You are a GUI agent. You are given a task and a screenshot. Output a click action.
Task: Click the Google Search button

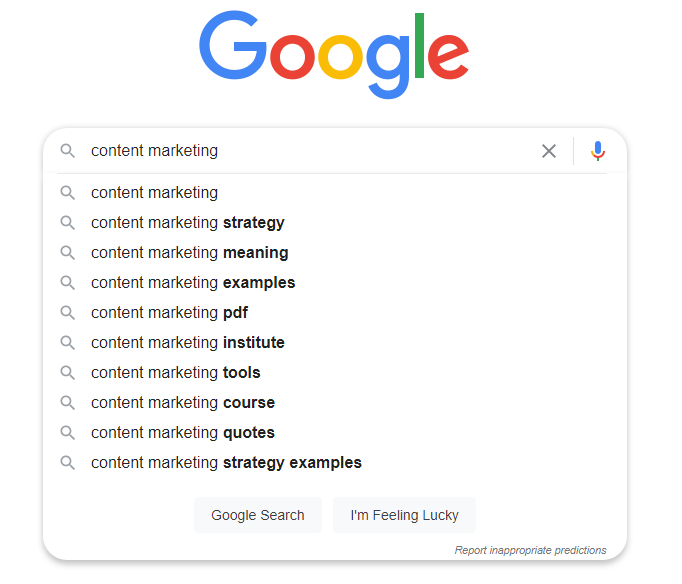click(258, 515)
